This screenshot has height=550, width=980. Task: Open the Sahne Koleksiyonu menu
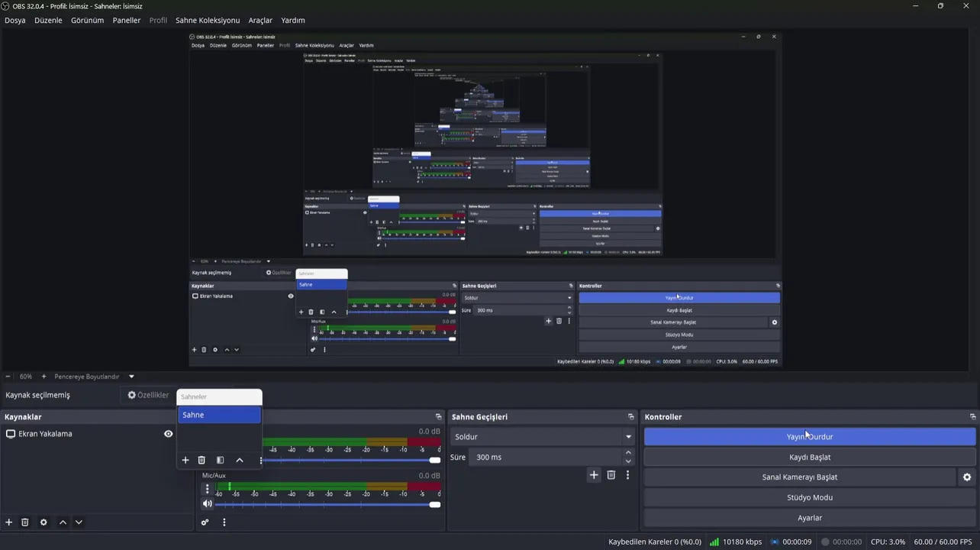[x=208, y=21]
